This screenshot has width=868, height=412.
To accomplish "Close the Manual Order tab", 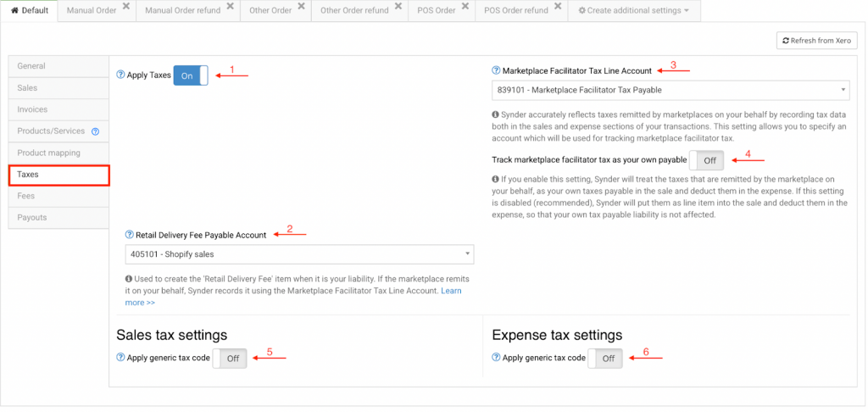I will click(x=126, y=7).
